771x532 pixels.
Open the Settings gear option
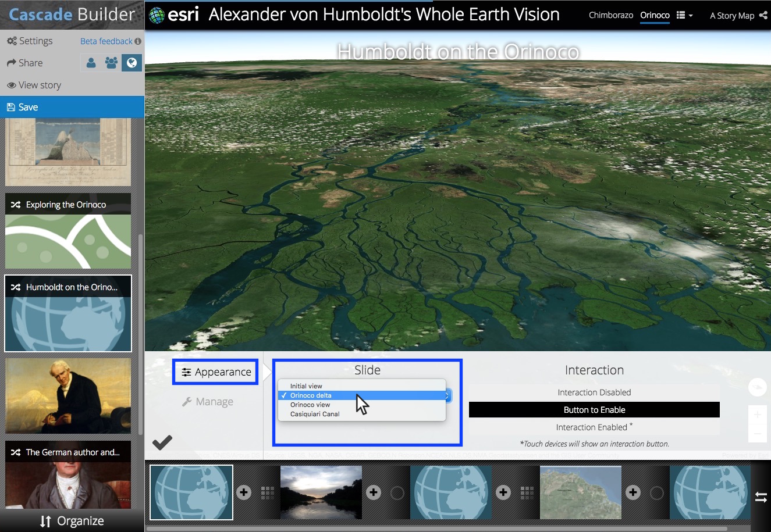click(x=30, y=41)
